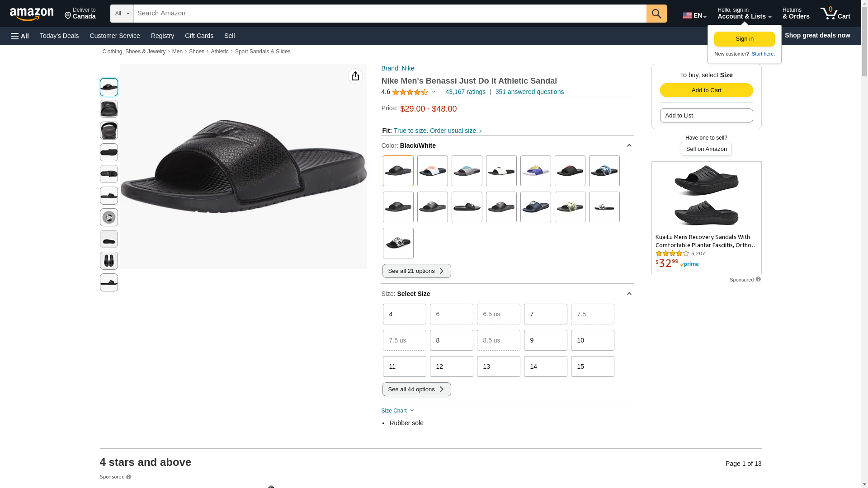Open the EN language selector

694,15
